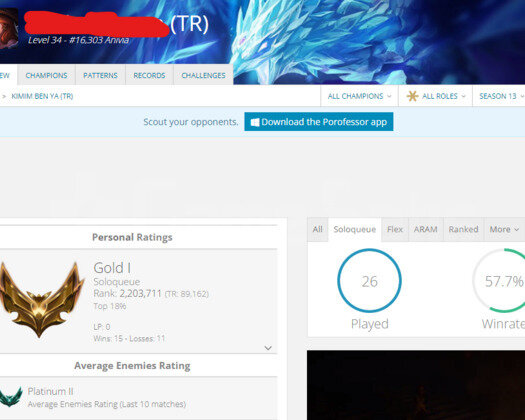Click the all-roles star icon
The width and height of the screenshot is (525, 420).
point(412,96)
